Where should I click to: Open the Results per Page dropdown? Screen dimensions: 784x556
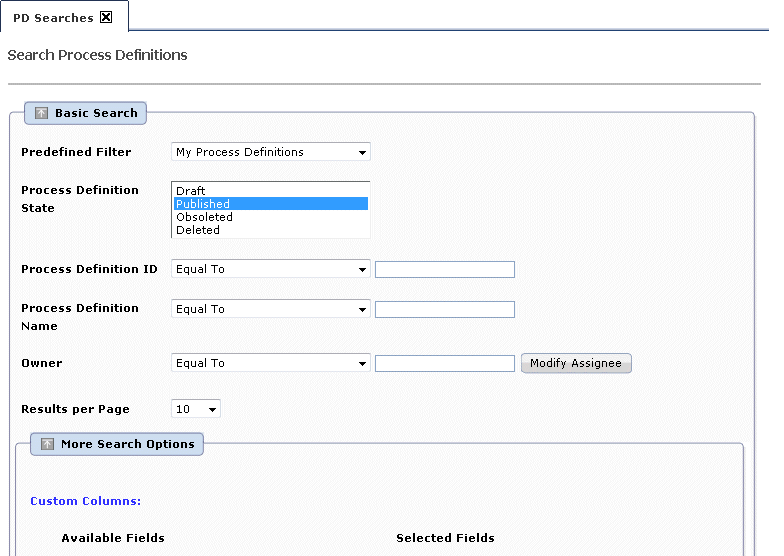196,409
